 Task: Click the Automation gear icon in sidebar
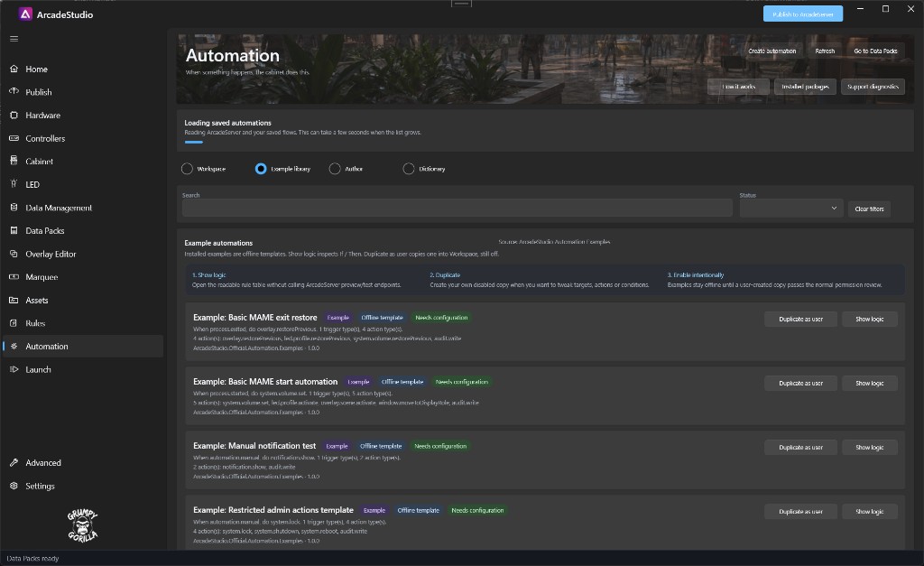[14, 346]
